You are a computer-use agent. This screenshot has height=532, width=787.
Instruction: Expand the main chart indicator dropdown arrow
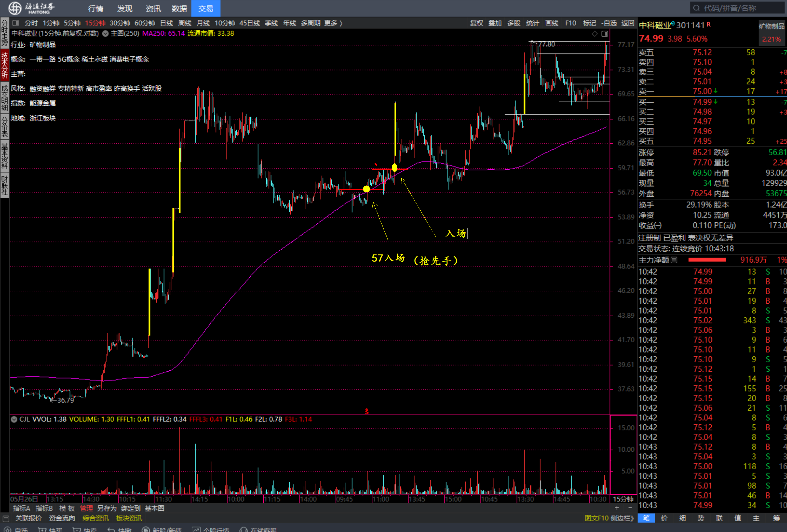coord(106,33)
